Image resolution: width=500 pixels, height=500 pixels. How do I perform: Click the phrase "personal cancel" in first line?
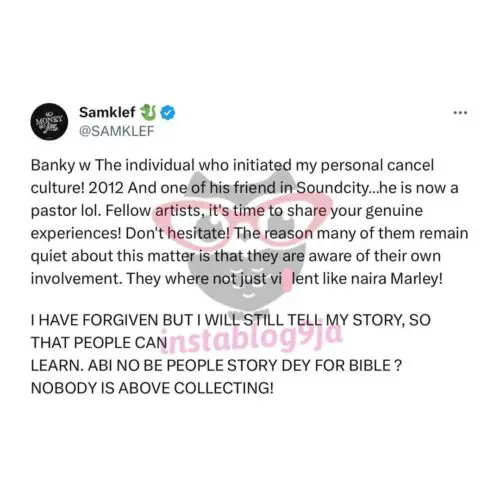click(x=377, y=166)
